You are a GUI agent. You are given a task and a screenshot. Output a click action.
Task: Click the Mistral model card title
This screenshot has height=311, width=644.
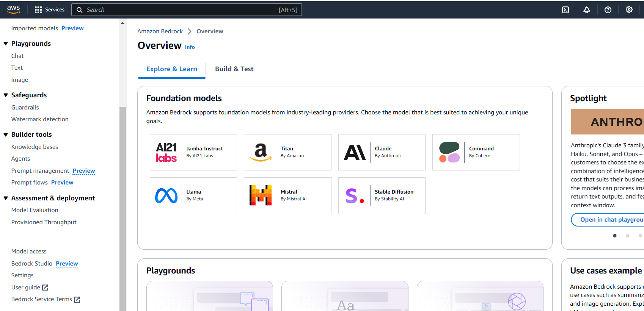289,192
